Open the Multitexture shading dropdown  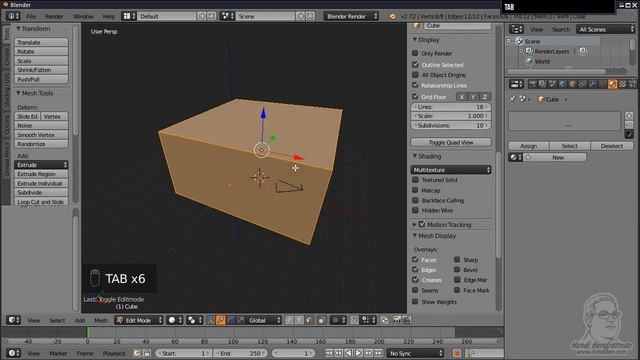pyautogui.click(x=451, y=170)
